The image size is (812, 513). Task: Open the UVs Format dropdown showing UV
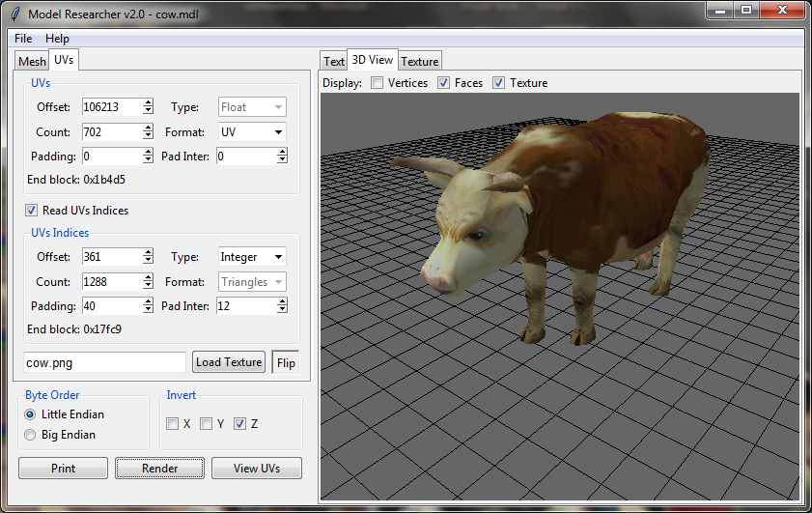click(x=252, y=131)
